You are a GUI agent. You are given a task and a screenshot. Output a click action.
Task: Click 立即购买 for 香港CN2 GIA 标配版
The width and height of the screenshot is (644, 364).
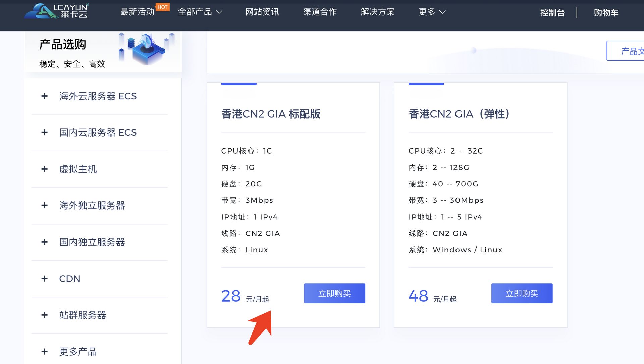(334, 293)
